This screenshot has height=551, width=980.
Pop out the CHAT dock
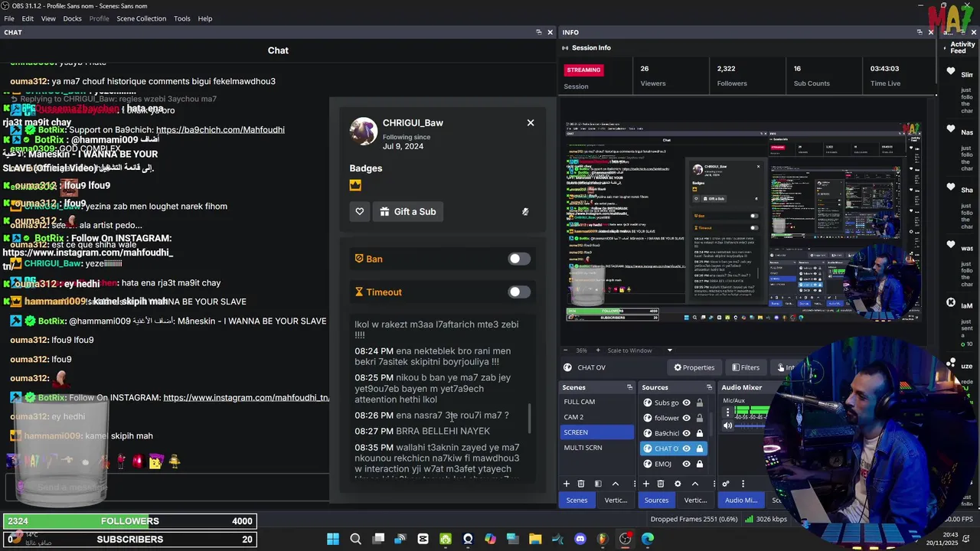tap(539, 32)
